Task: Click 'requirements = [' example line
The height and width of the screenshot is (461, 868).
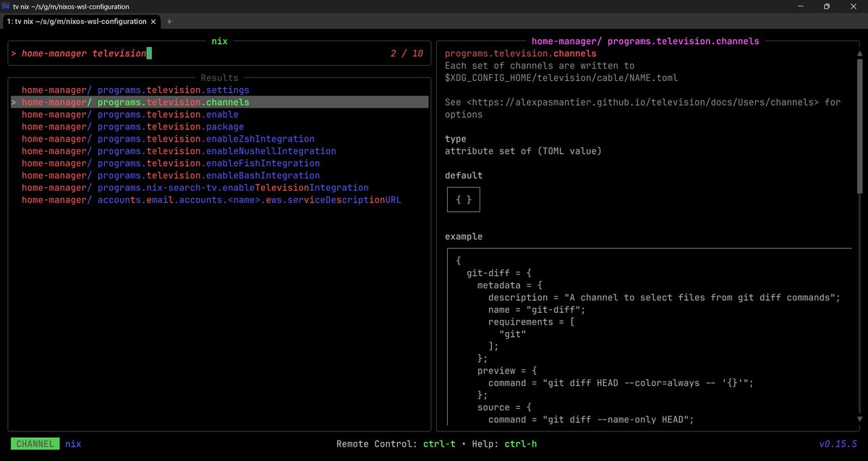Action: 532,322
